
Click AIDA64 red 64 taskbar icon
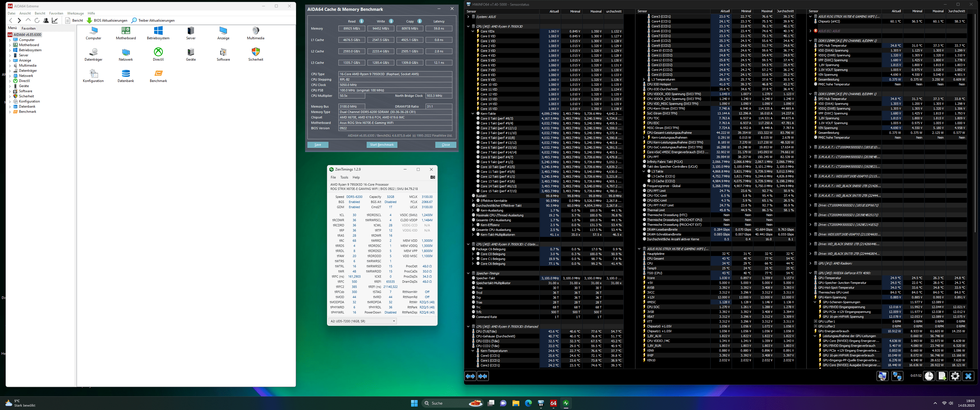pos(553,403)
